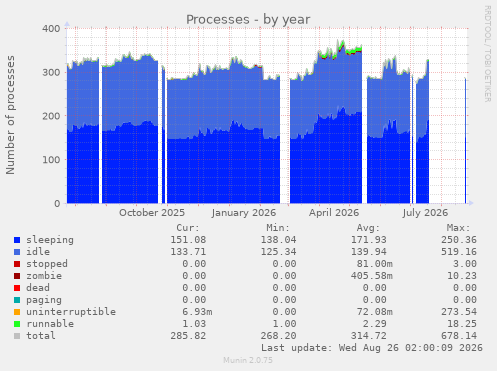Click idle average value 139.94
This screenshot has height=371, width=497.
[x=369, y=252]
